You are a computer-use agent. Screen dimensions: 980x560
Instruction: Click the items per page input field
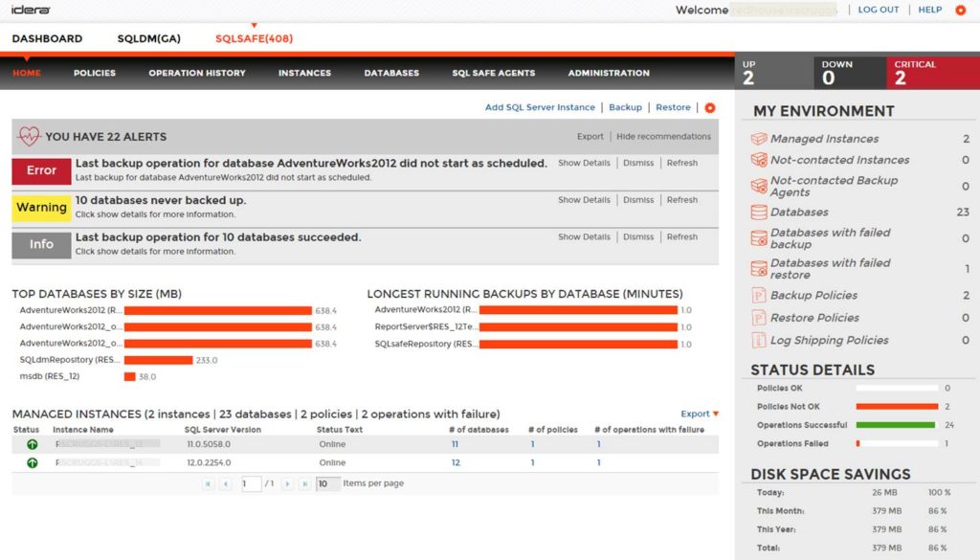click(x=327, y=483)
